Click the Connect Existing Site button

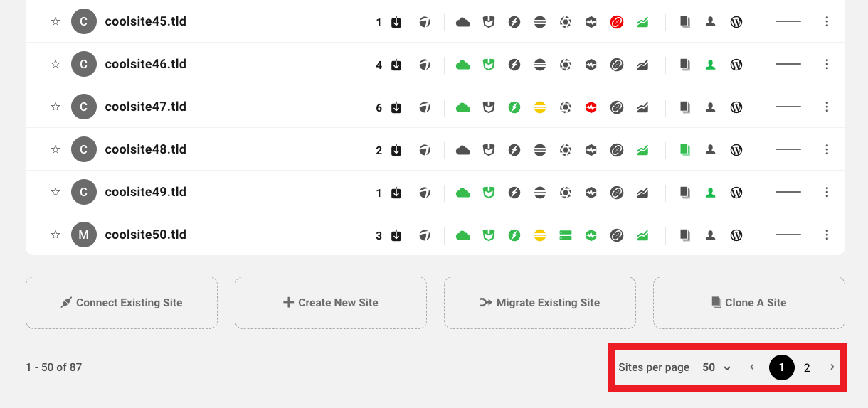(x=122, y=303)
